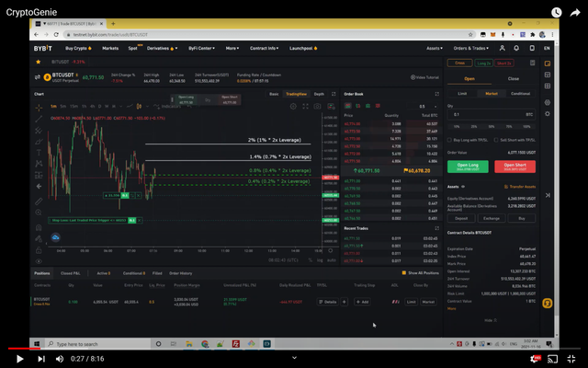
Task: Select the Limit order type tab
Action: (462, 94)
